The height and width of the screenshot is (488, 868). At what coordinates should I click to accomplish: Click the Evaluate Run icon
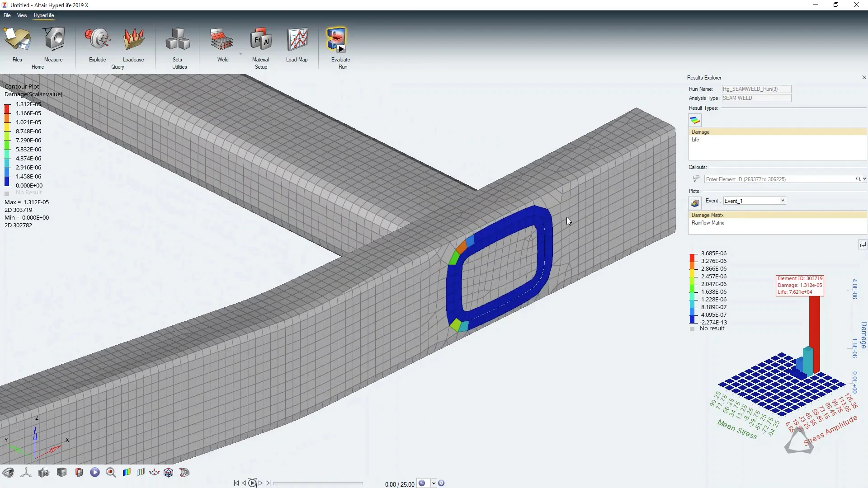tap(337, 40)
